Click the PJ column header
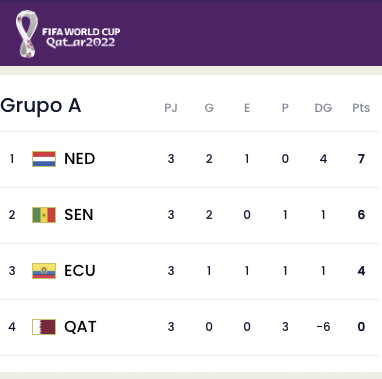 (171, 108)
